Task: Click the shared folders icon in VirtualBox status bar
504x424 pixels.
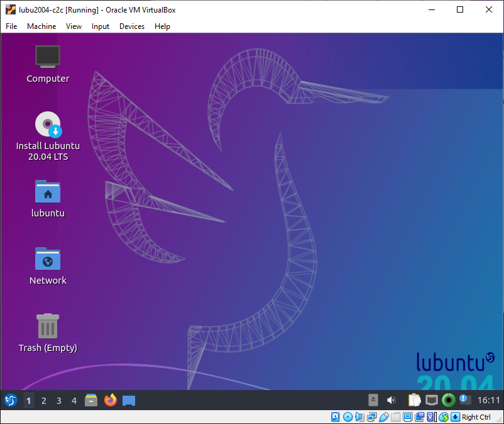Action: coord(396,417)
